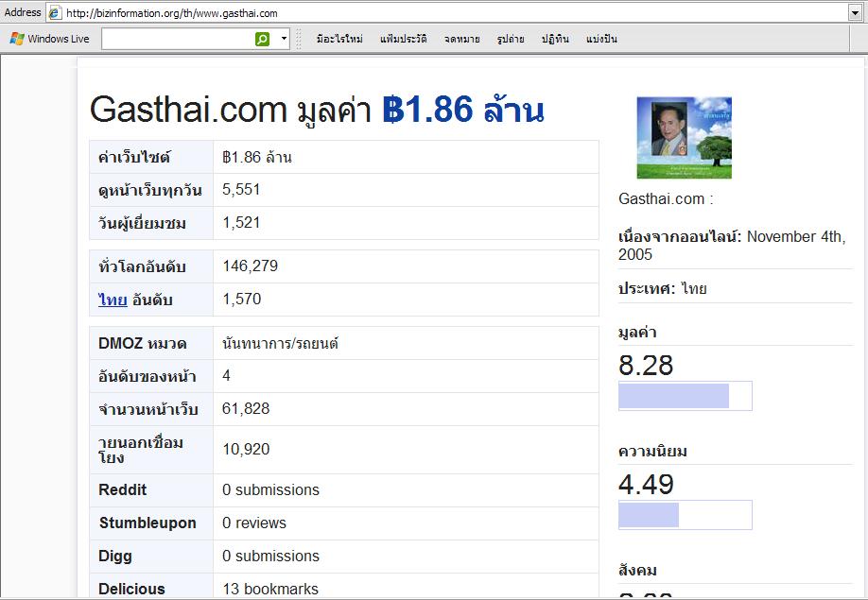The image size is (868, 600).
Task: Open the แฟ้มประวัติ toolbar item
Action: tap(404, 39)
